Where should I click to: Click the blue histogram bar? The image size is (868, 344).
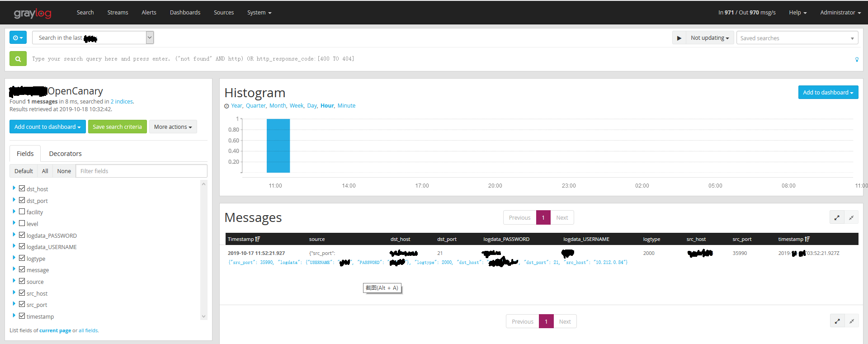(278, 146)
